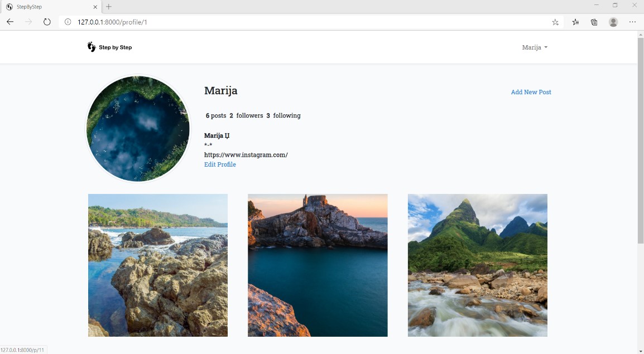Viewport: 644px width, 354px height.
Task: Open a new browser tab with the plus icon
Action: (x=108, y=8)
